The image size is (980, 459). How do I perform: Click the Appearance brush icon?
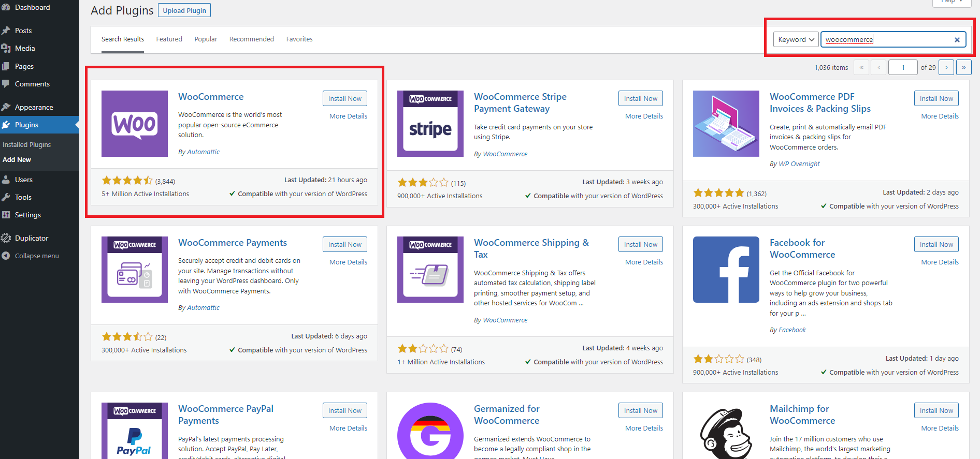(6, 107)
